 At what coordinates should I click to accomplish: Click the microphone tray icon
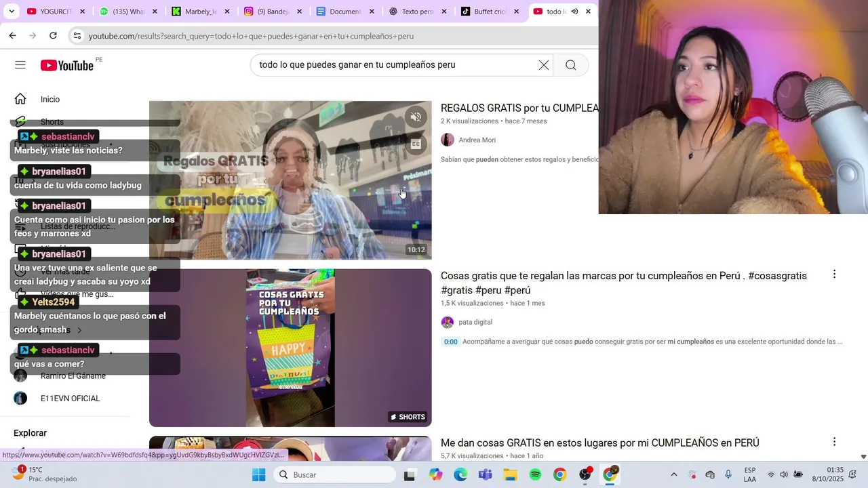point(728,474)
